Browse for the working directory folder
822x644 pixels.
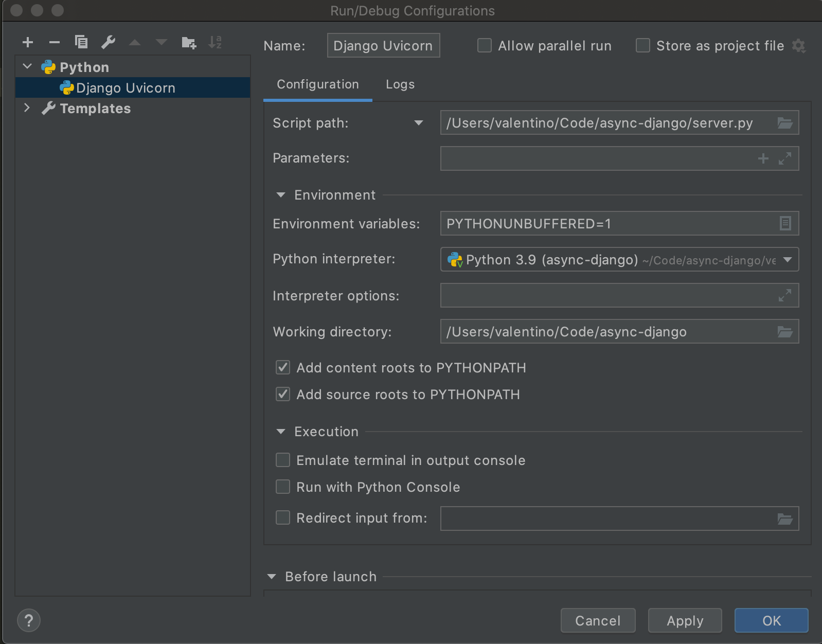click(784, 332)
